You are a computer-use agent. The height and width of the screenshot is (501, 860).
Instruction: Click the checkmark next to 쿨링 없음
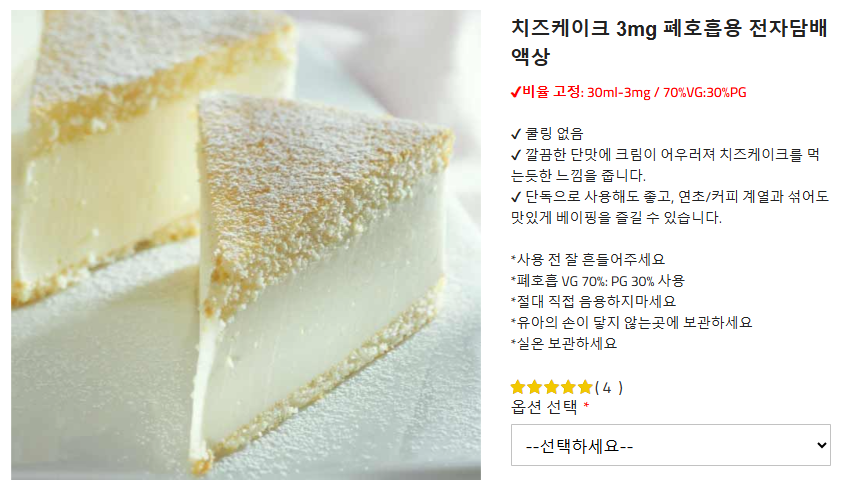(516, 134)
